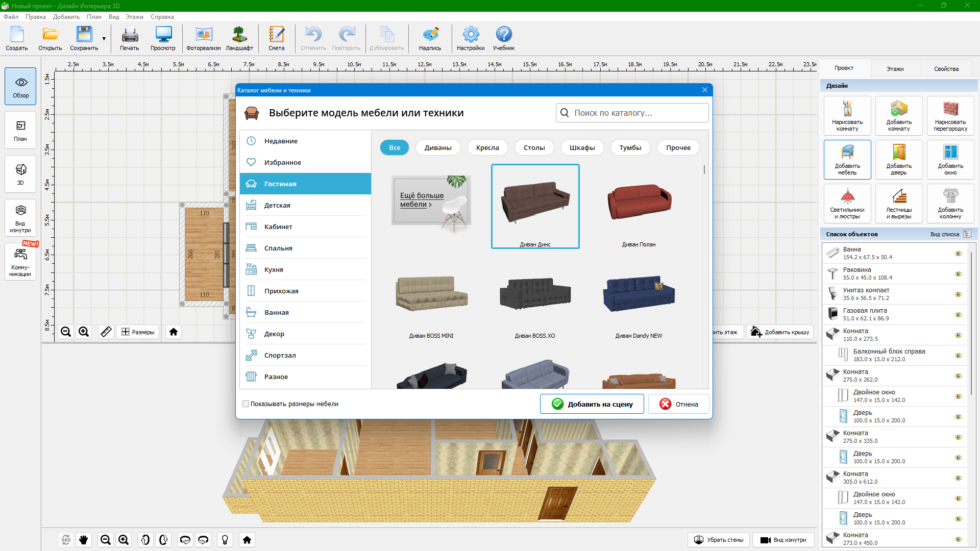The image size is (980, 551).
Task: Open the Smeta estimate tool
Action: click(276, 39)
